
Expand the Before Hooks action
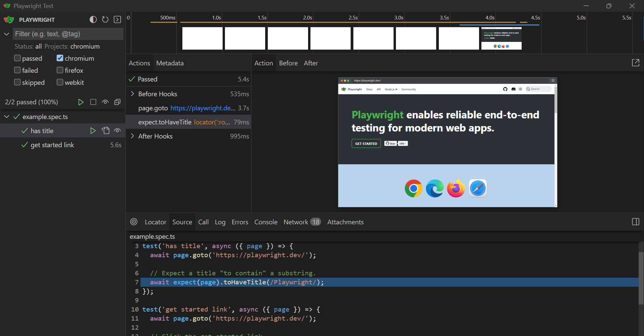132,94
